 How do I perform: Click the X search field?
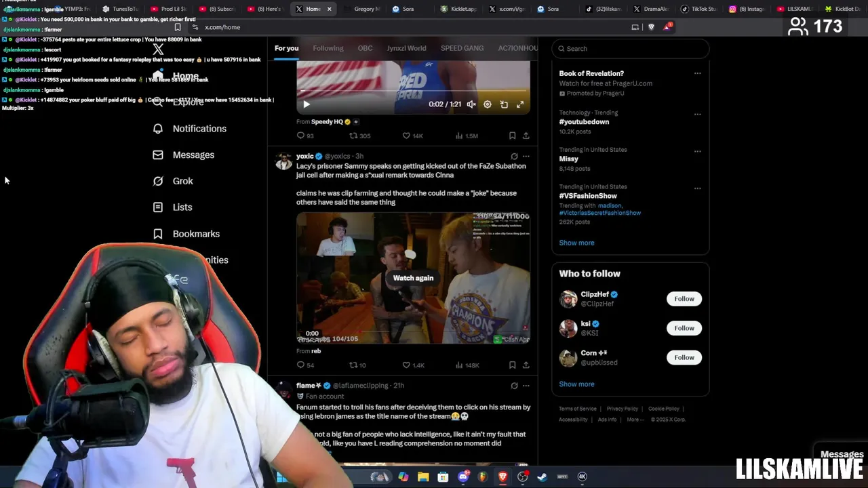click(x=630, y=49)
